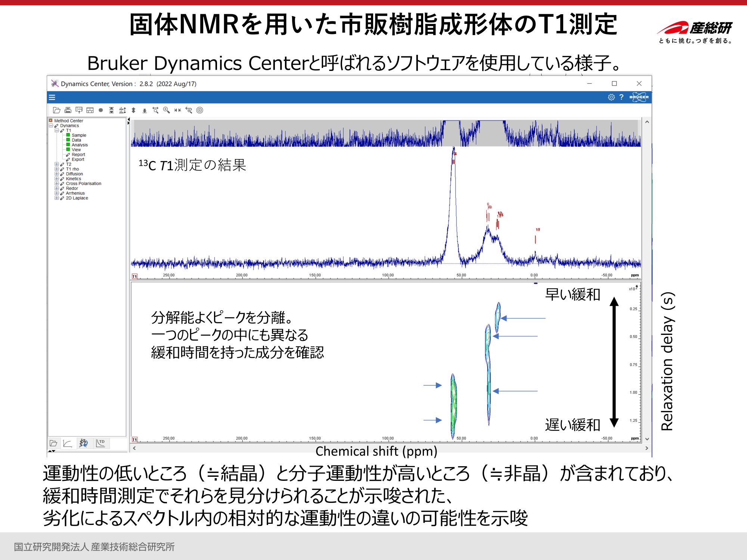Screen dimensions: 747x560
Task: Open settings via the gear icon
Action: click(x=611, y=97)
